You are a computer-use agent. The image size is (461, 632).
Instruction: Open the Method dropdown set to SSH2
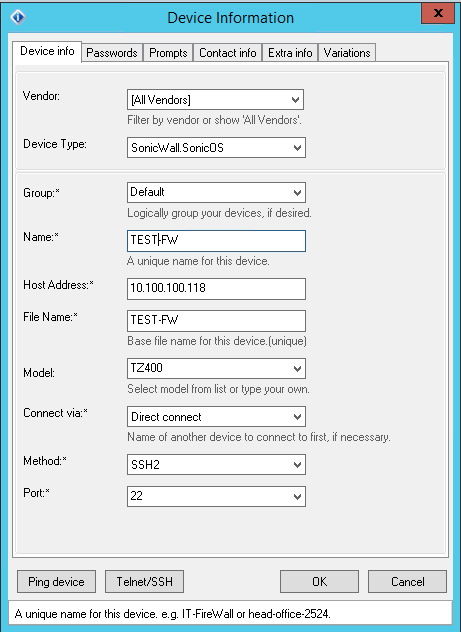(x=216, y=464)
